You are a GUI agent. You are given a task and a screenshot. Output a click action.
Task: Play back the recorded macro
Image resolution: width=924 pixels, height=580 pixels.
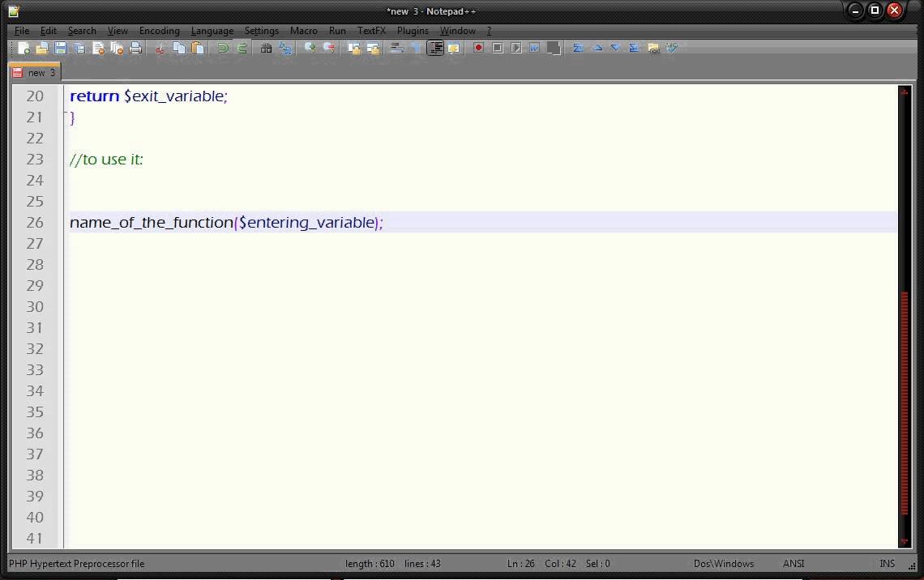pyautogui.click(x=516, y=49)
